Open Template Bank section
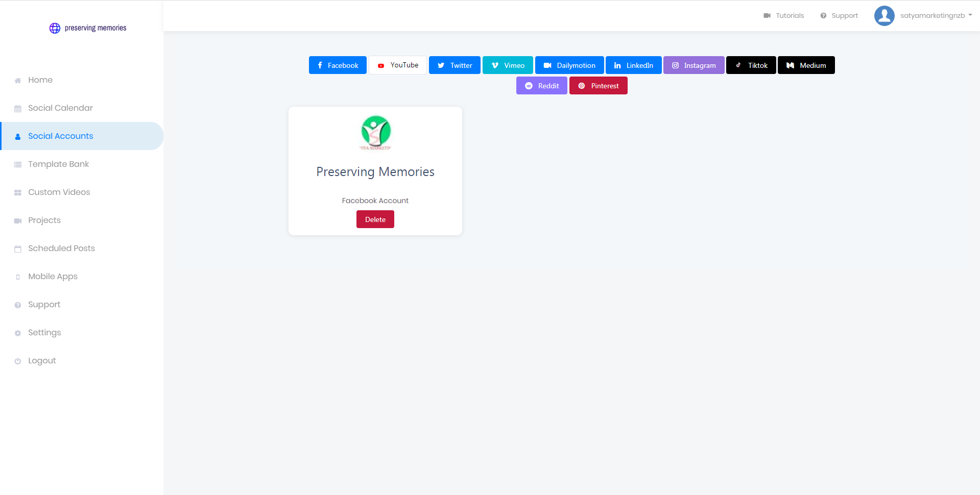980x495 pixels. (x=82, y=164)
